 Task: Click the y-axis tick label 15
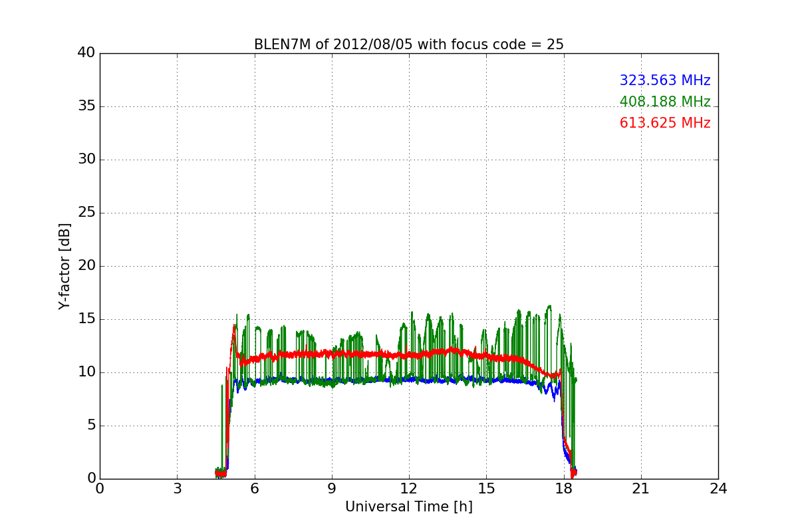[x=86, y=319]
